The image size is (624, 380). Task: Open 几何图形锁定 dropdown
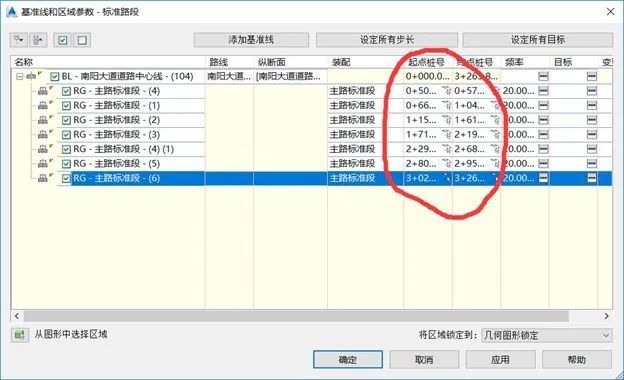point(547,335)
